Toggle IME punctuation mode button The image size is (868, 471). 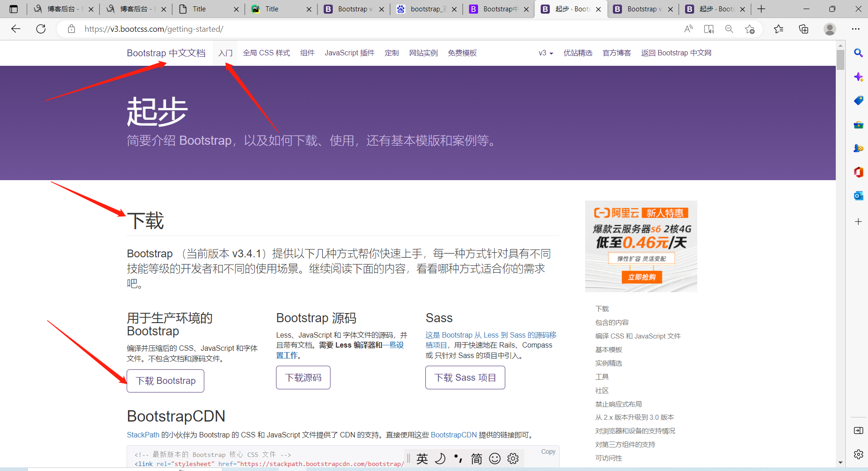pyautogui.click(x=459, y=459)
